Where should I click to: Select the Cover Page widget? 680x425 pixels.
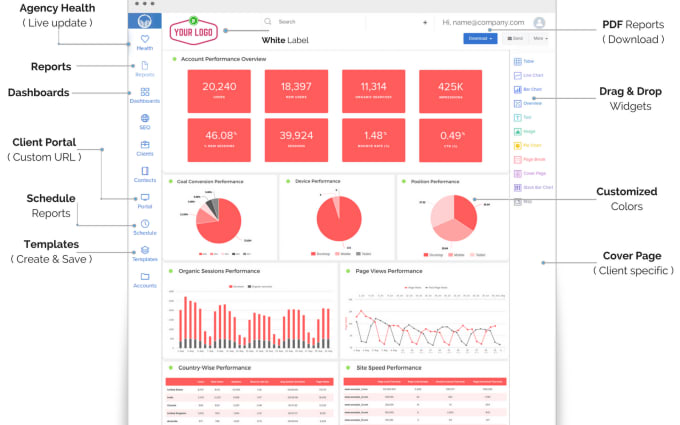pyautogui.click(x=530, y=173)
